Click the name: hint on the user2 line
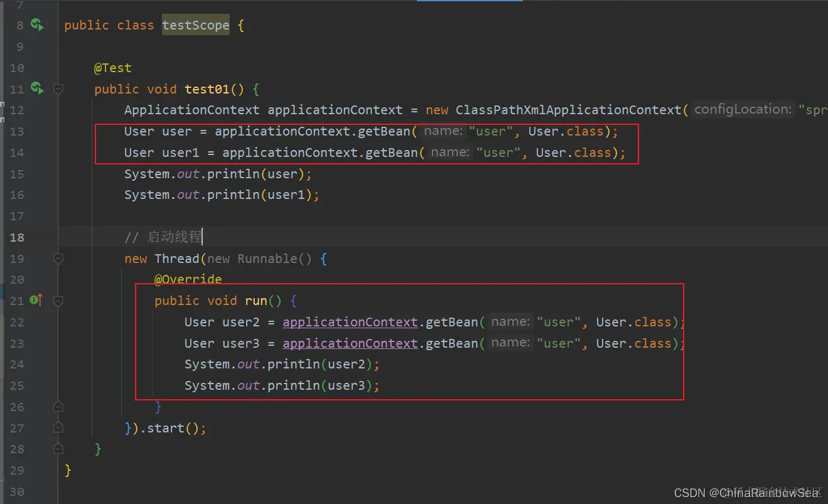The width and height of the screenshot is (828, 504). tap(512, 321)
